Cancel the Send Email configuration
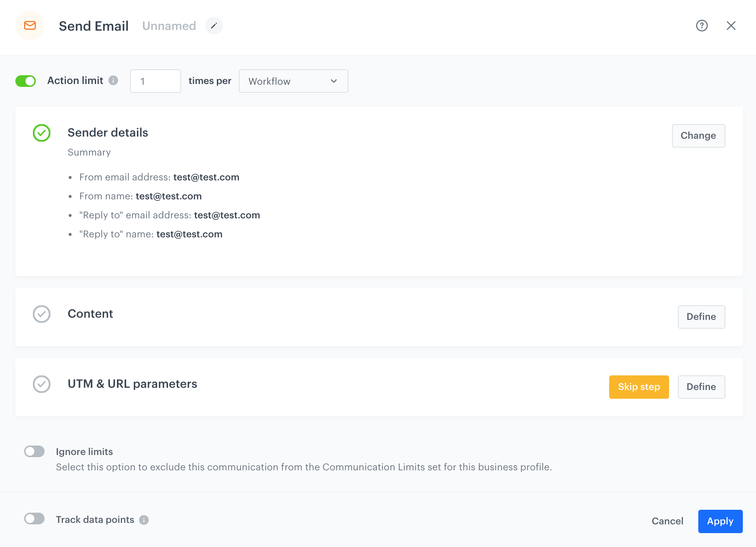 (667, 521)
